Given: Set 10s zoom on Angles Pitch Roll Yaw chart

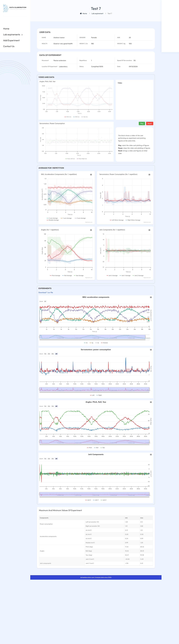Looking at the screenshot, I should (45, 406).
